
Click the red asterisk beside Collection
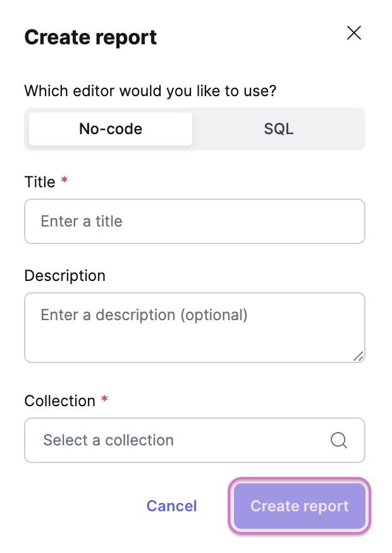click(x=104, y=400)
